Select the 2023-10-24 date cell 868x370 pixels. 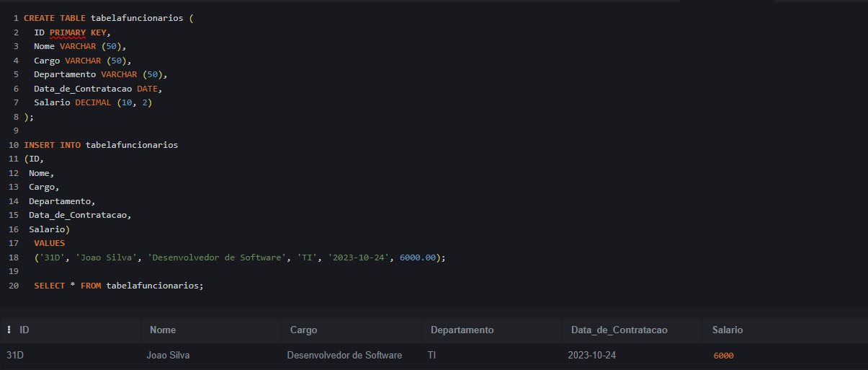click(x=591, y=355)
